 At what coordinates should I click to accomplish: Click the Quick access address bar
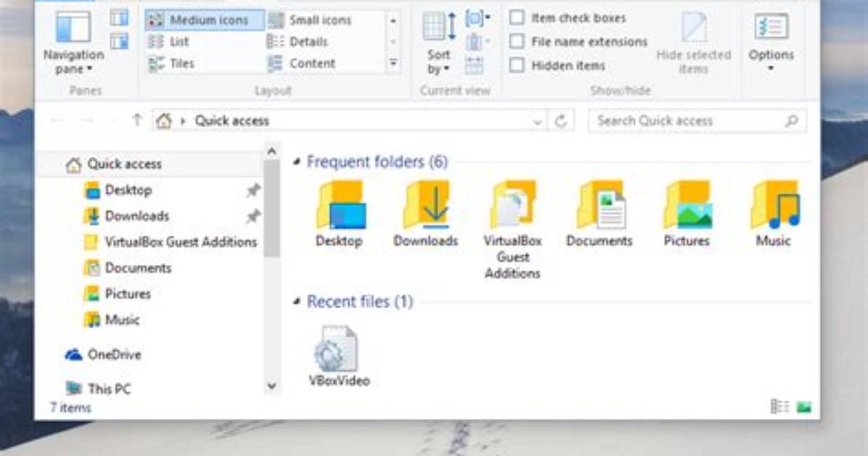(x=349, y=121)
